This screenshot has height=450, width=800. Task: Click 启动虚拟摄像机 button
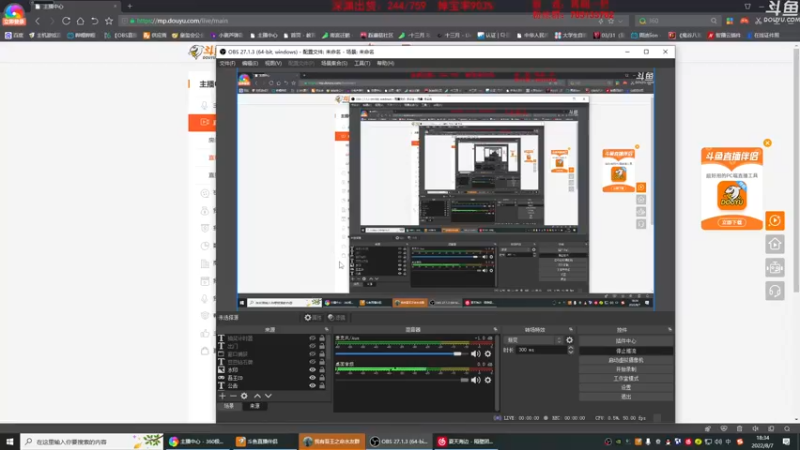[x=626, y=360]
